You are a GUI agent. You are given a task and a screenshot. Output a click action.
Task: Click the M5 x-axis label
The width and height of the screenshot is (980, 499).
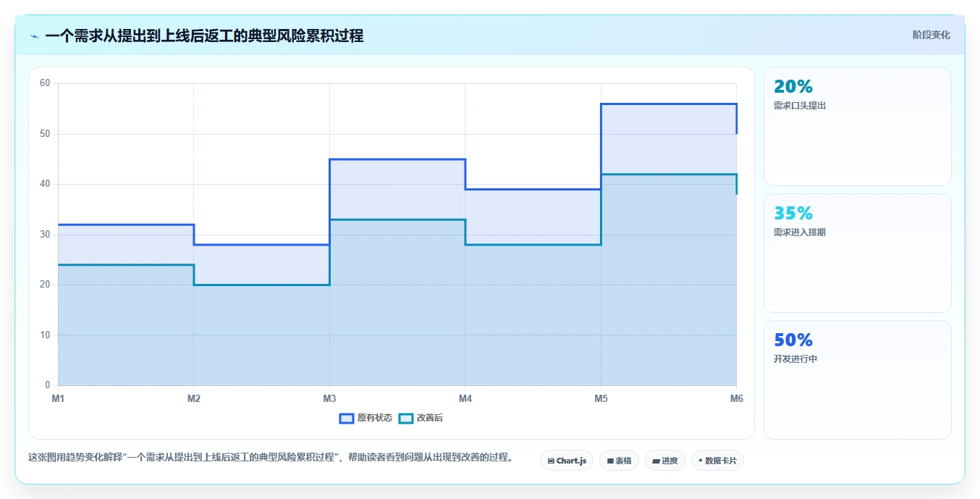coord(601,398)
